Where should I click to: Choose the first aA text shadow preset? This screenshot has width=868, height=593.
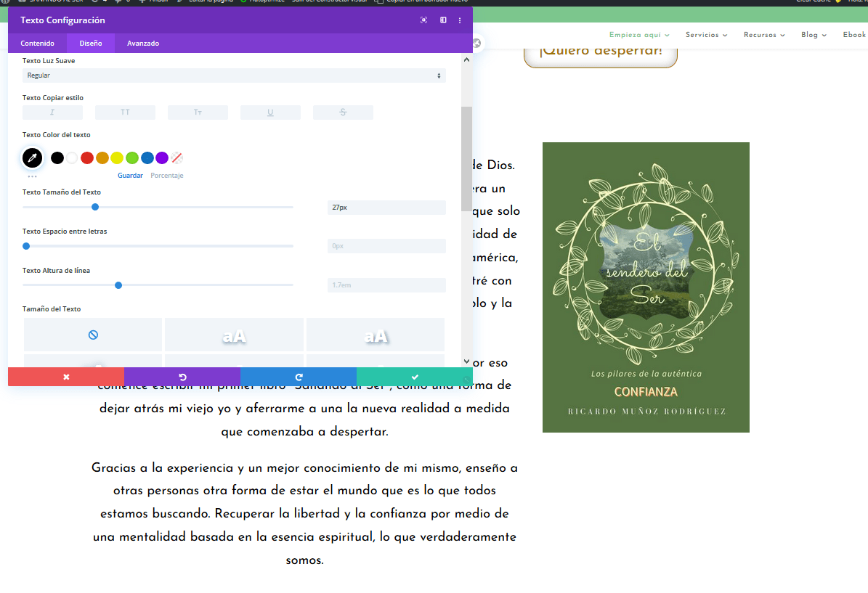point(234,335)
